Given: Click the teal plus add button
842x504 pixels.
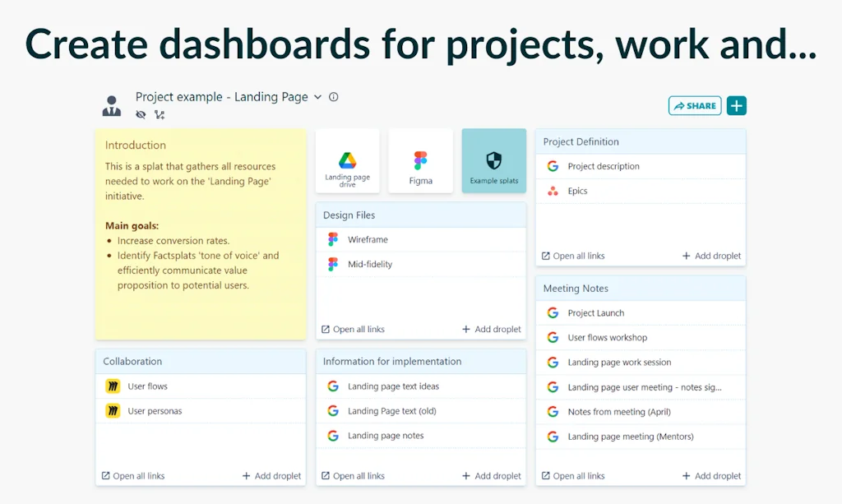Looking at the screenshot, I should point(737,106).
